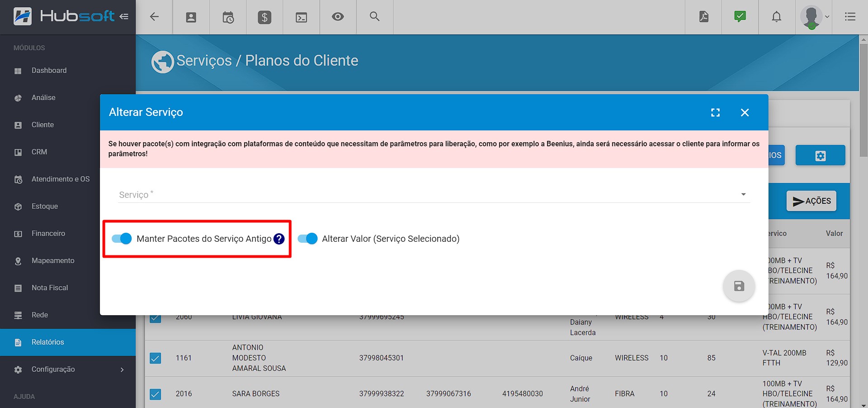Click the save floppy disk button
Image resolution: width=868 pixels, height=408 pixels.
739,286
